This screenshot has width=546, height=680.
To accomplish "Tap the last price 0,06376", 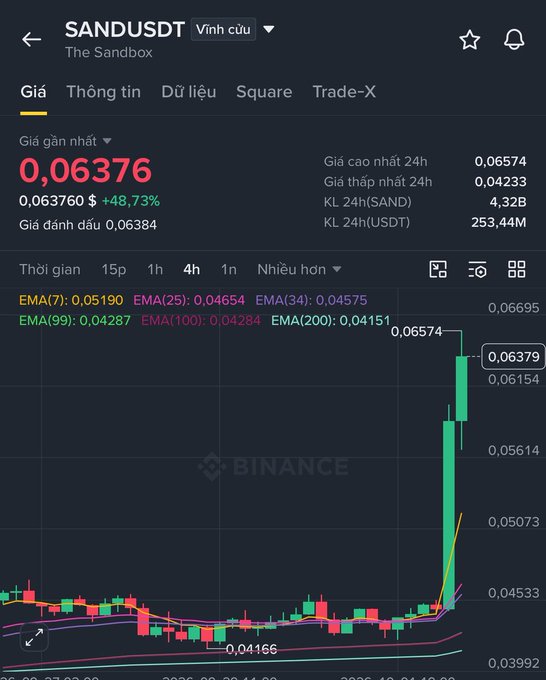I will click(x=85, y=170).
